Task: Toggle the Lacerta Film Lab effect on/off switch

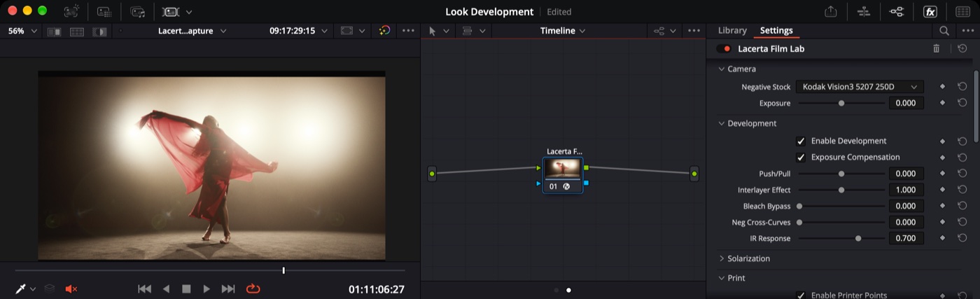Action: point(724,49)
